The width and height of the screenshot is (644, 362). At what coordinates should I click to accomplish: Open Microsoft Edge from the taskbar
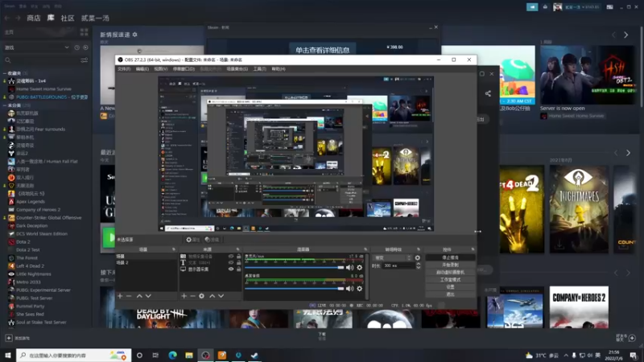click(x=172, y=355)
